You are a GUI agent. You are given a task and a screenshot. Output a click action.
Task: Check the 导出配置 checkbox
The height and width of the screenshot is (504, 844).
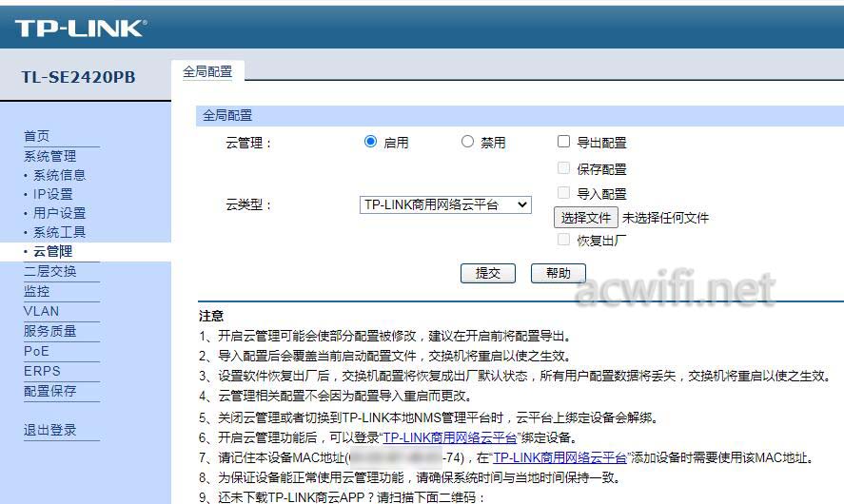point(563,142)
